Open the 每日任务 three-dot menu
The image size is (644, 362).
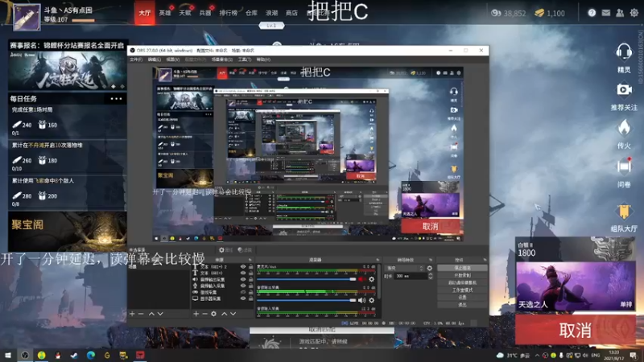116,98
